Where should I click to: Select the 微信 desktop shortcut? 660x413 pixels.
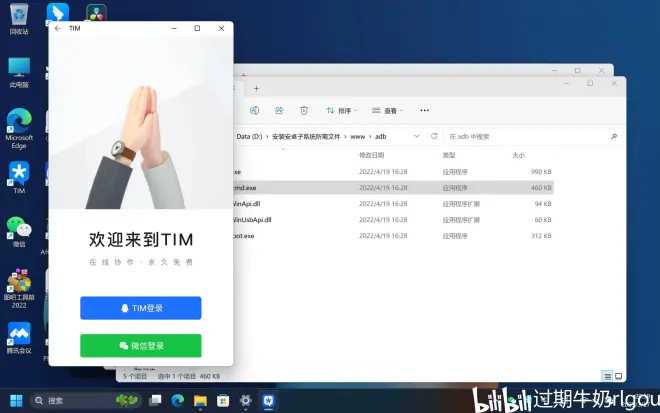pos(19,232)
